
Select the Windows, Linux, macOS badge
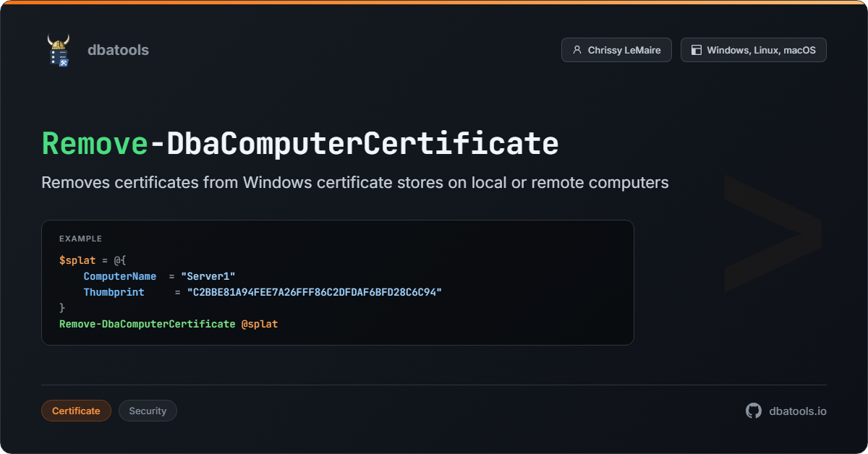tap(754, 50)
